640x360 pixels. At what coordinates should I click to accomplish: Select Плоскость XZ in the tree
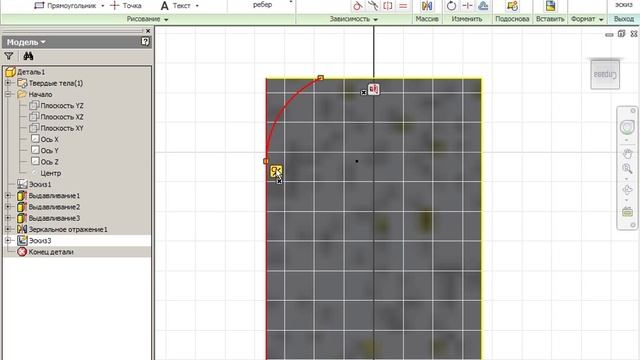pos(62,117)
